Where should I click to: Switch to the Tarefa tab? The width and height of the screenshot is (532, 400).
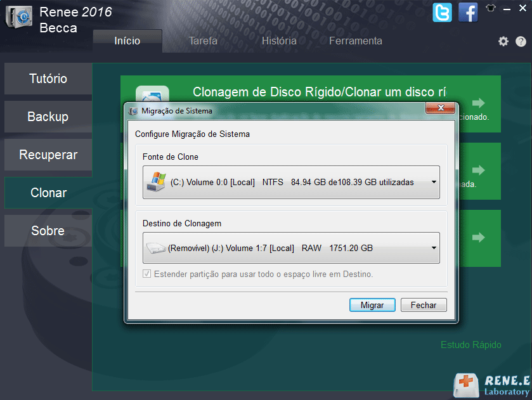(x=203, y=41)
